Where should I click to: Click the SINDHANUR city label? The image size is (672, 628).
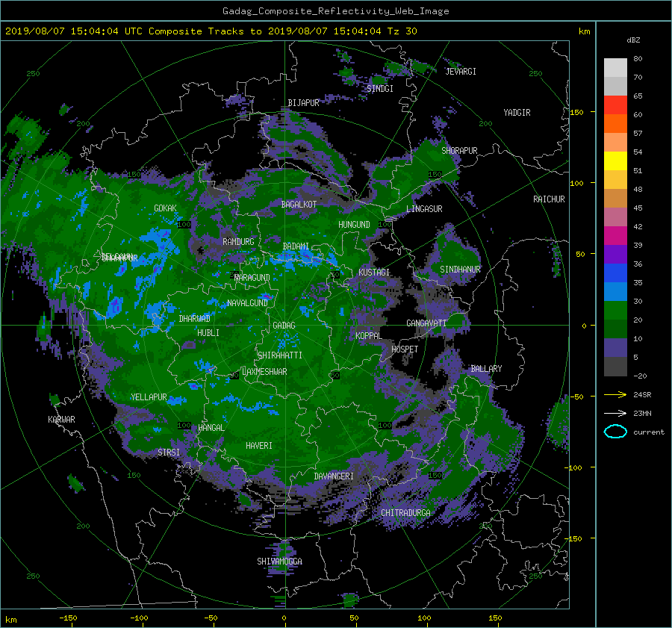[460, 270]
